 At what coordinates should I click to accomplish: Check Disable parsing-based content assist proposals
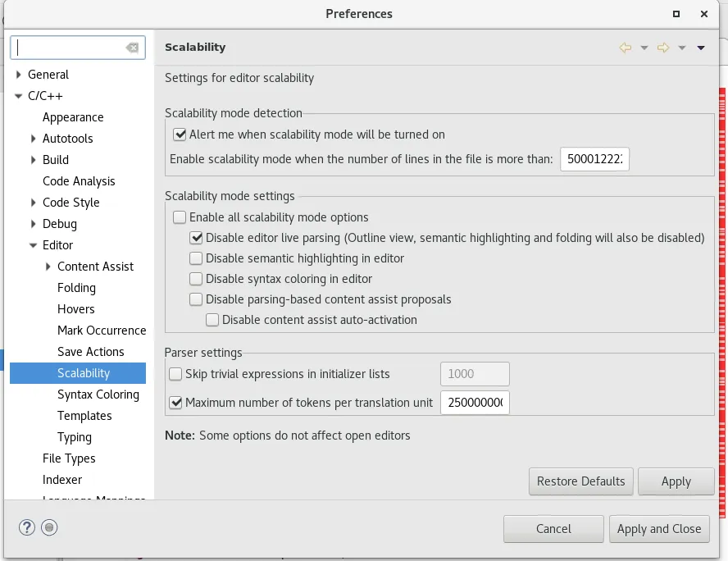(196, 299)
